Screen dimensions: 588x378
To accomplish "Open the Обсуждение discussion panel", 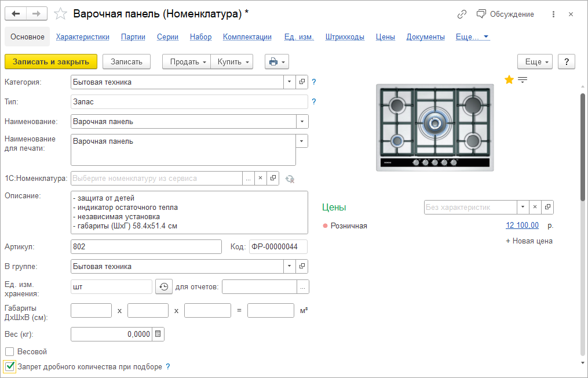I will tap(505, 14).
